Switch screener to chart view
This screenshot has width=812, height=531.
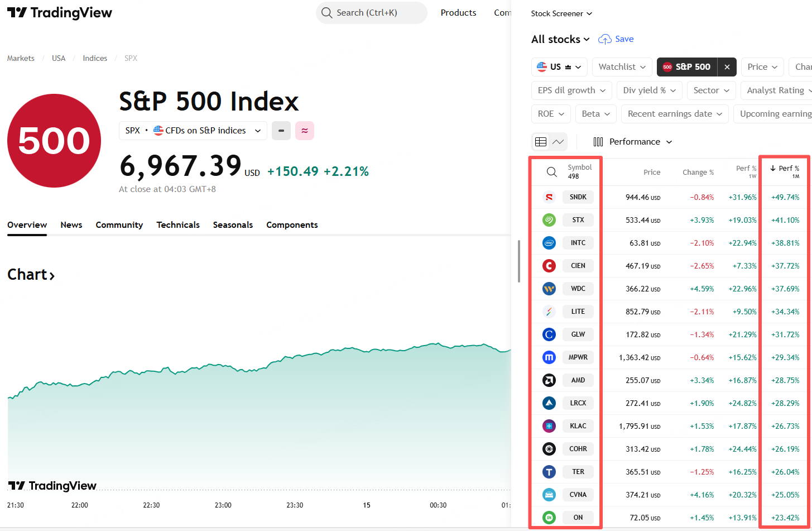(x=558, y=142)
